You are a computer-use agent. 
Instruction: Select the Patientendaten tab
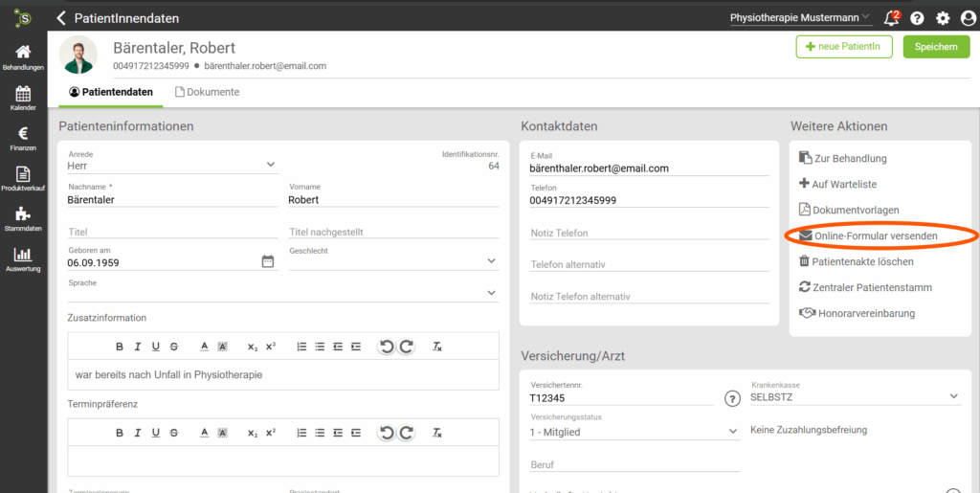pos(111,92)
